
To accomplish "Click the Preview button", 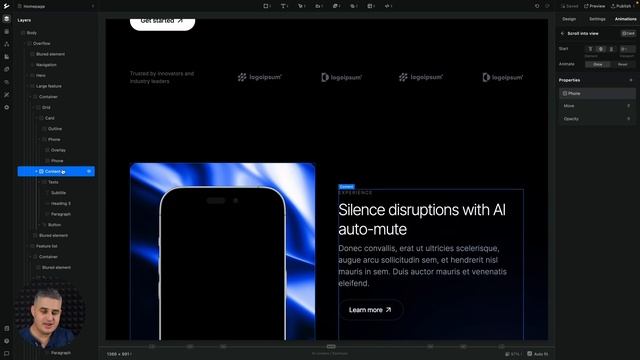I will (594, 6).
